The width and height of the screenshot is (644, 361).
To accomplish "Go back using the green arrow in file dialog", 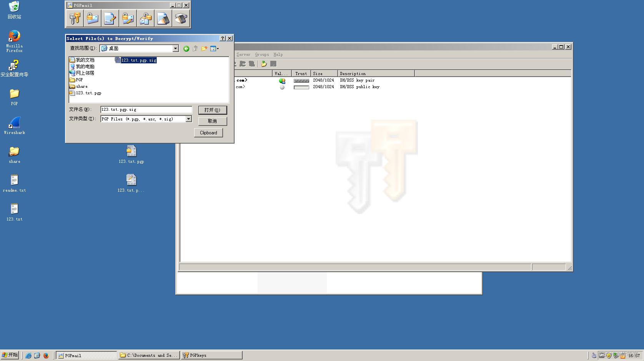I will 186,48.
